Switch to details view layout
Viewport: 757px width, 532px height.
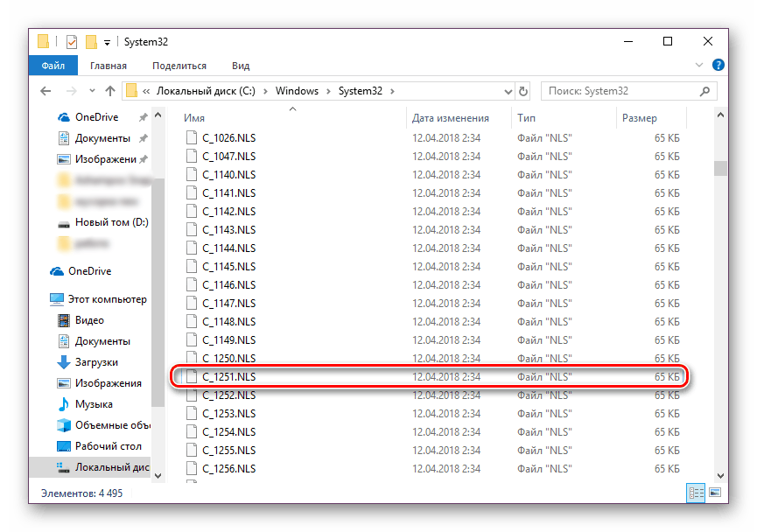697,493
